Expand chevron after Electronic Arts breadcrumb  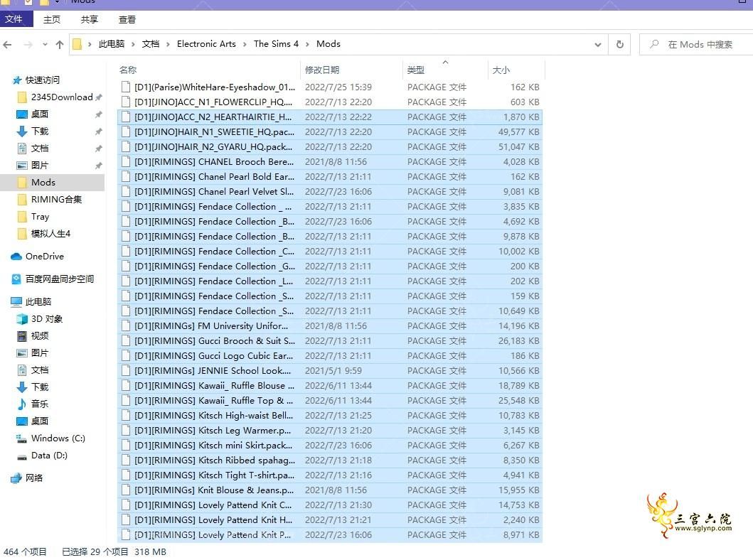[x=245, y=45]
